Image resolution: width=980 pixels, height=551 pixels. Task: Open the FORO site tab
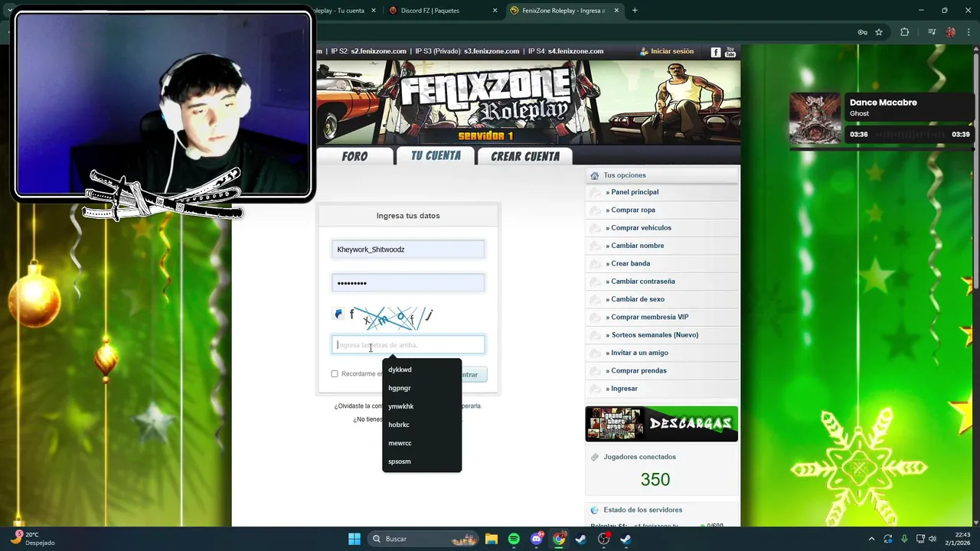coord(355,156)
